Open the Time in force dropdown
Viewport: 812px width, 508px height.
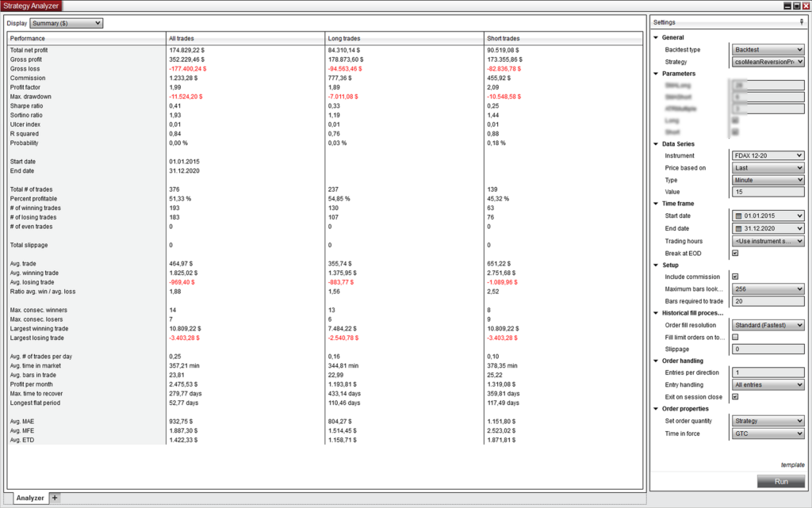[x=768, y=434]
